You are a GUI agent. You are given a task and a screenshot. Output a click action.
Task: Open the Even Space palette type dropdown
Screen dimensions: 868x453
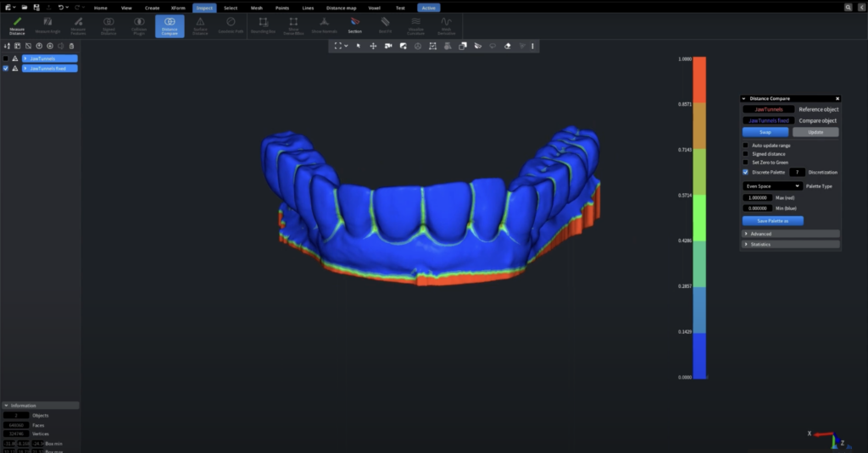coord(772,185)
